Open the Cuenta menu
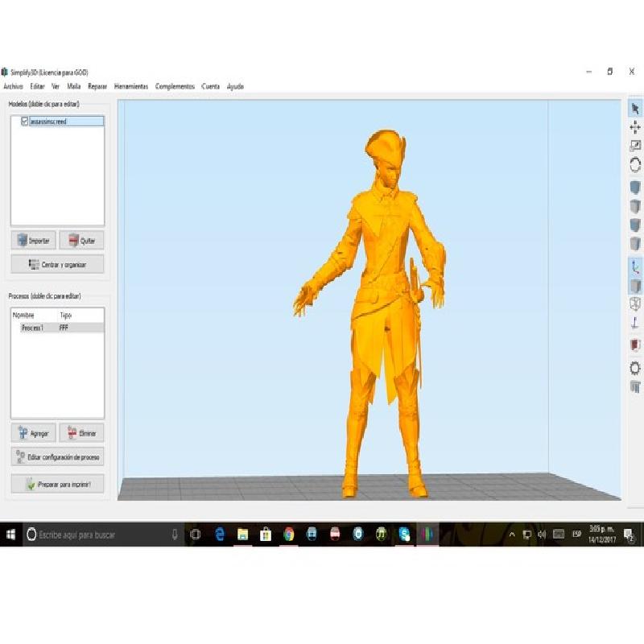Viewport: 644px width, 644px height. 210,86
